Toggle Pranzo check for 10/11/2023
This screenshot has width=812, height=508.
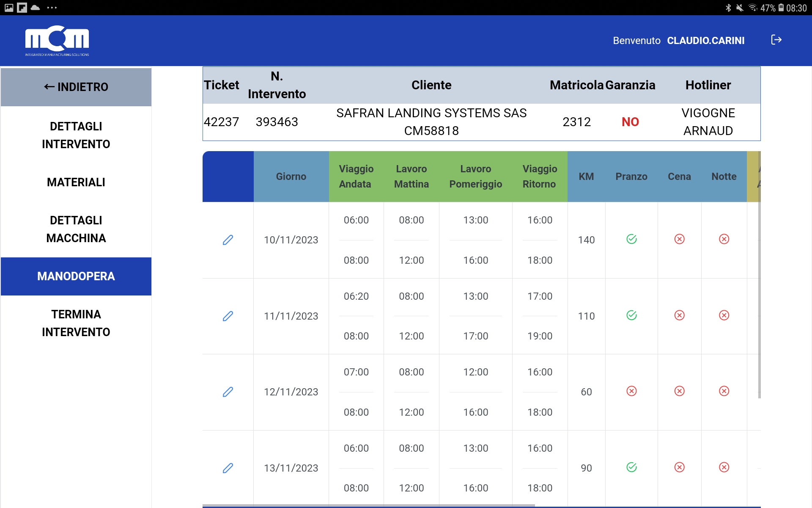631,239
